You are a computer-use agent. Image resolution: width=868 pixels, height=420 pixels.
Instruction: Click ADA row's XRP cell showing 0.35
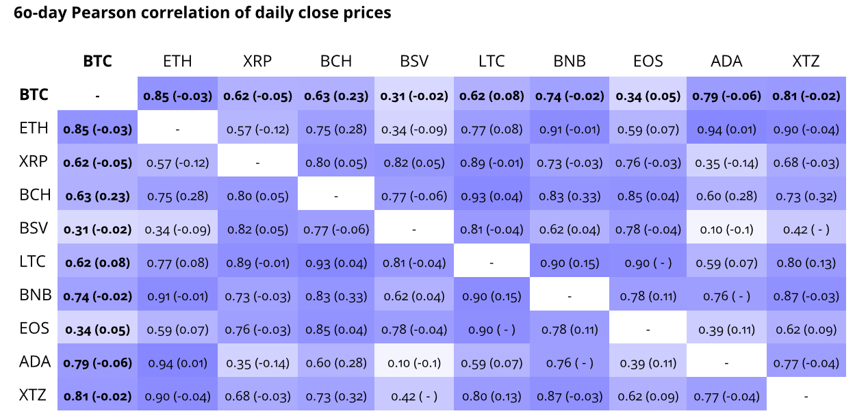(257, 363)
